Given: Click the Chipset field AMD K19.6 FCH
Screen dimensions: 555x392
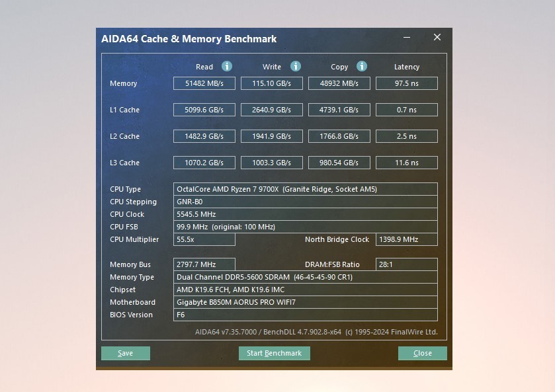Looking at the screenshot, I should tap(306, 290).
